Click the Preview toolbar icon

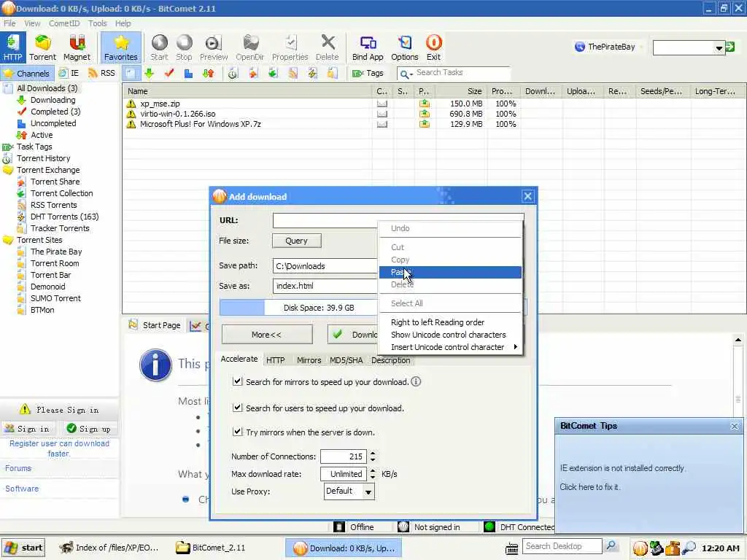coord(214,47)
